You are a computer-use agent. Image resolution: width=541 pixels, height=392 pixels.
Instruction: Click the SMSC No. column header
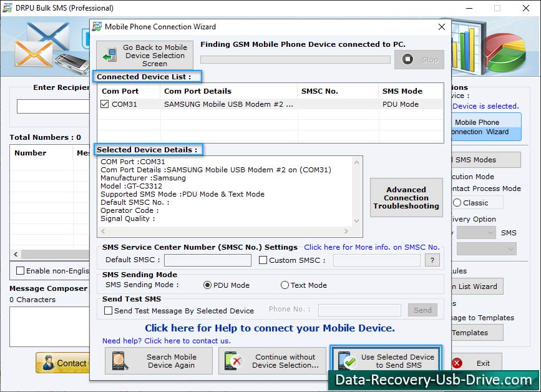338,91
